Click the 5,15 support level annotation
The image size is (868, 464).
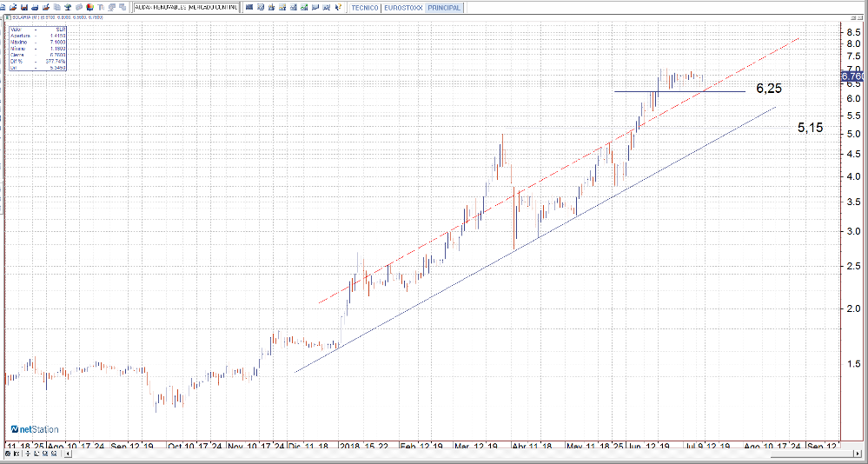coord(810,128)
